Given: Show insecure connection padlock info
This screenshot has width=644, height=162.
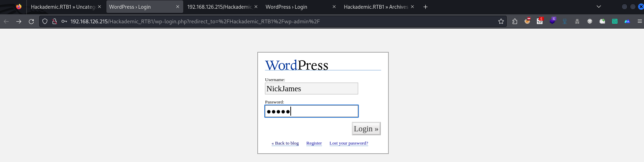Looking at the screenshot, I should point(54,21).
